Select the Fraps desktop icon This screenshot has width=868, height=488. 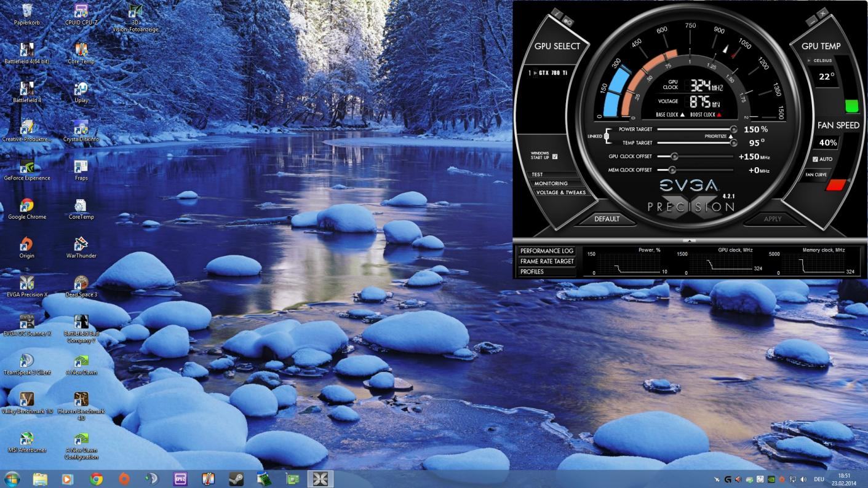pos(81,170)
